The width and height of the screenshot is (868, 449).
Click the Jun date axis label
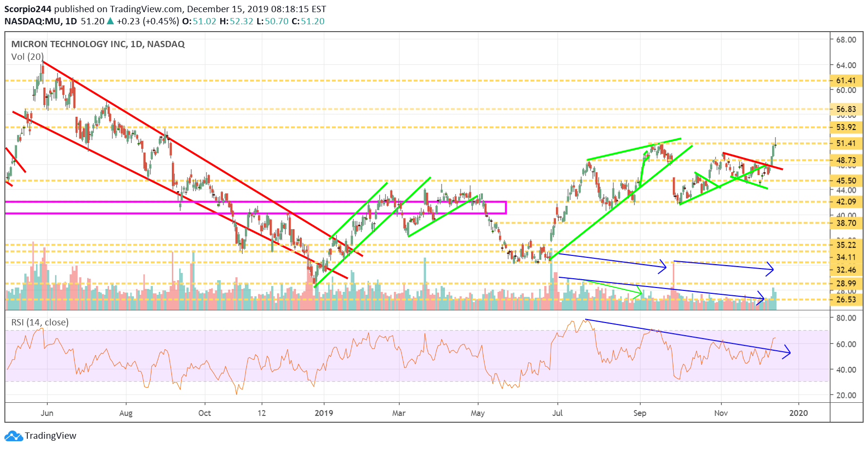pos(47,413)
